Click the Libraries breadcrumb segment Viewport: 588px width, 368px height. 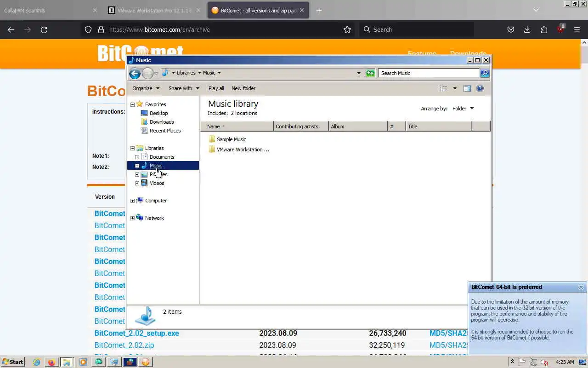coord(186,73)
